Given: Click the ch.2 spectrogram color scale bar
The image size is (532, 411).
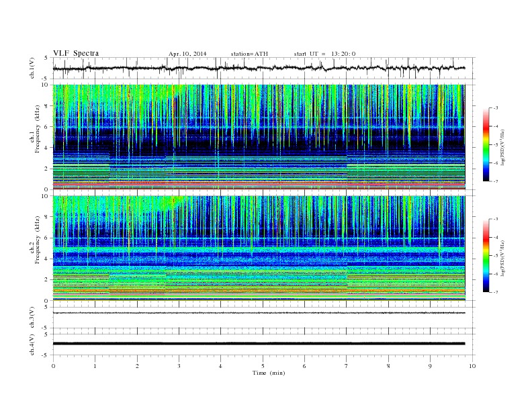Looking at the screenshot, I should 486,255.
